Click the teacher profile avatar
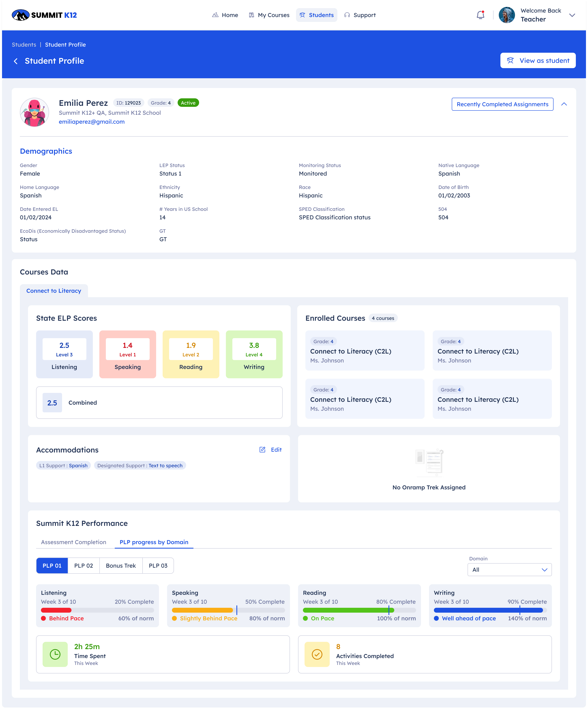The image size is (588, 714). point(507,15)
